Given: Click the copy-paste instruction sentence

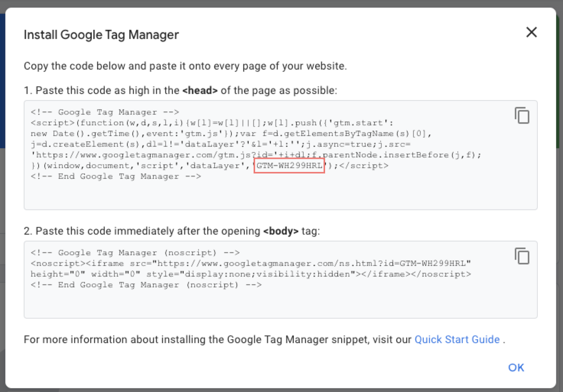Looking at the screenshot, I should [x=185, y=66].
